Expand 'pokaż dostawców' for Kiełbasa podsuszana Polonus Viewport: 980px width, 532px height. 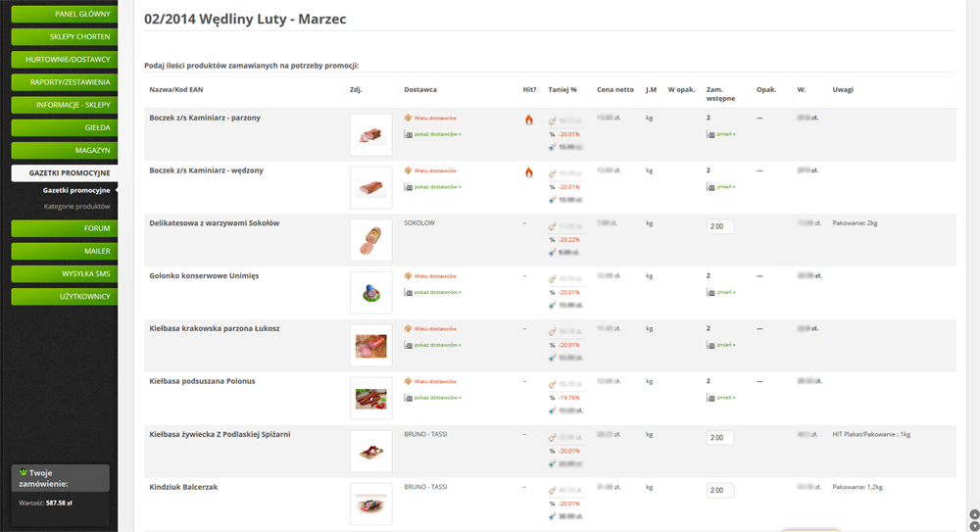click(x=437, y=398)
